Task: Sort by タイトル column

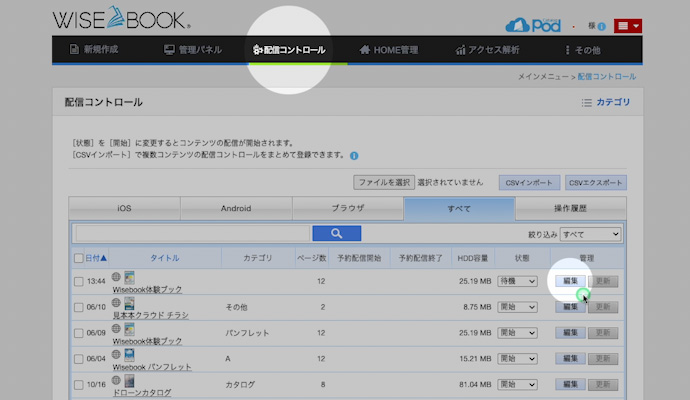Action: pyautogui.click(x=165, y=258)
